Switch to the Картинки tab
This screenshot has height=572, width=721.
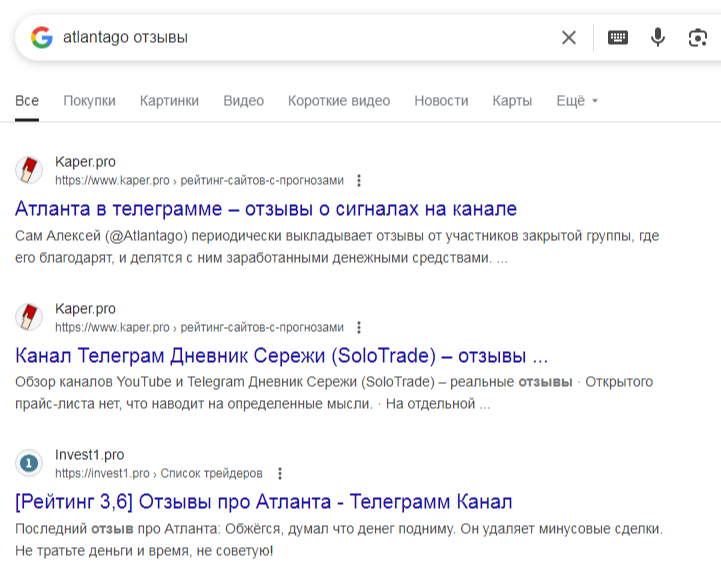tap(169, 101)
